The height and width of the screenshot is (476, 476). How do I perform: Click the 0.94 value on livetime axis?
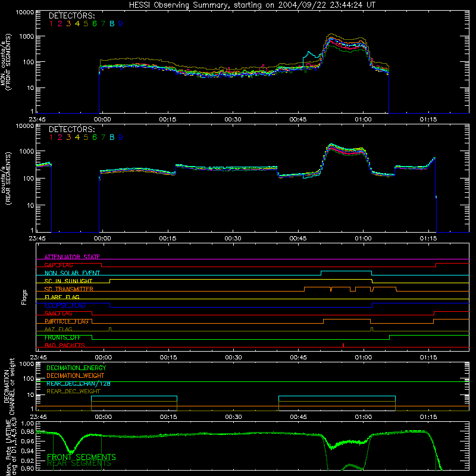[x=27, y=450]
